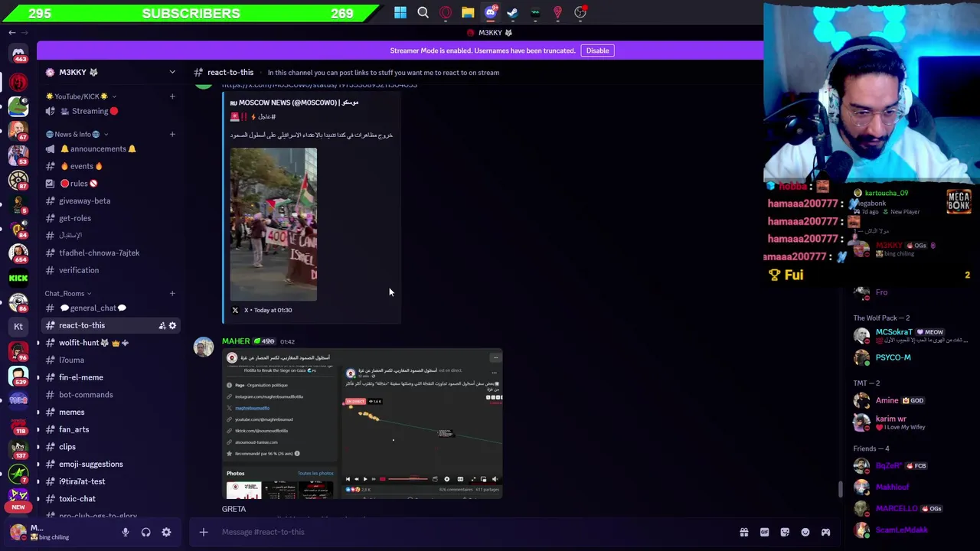Open the protest image thumbnail
980x551 pixels.
click(273, 224)
